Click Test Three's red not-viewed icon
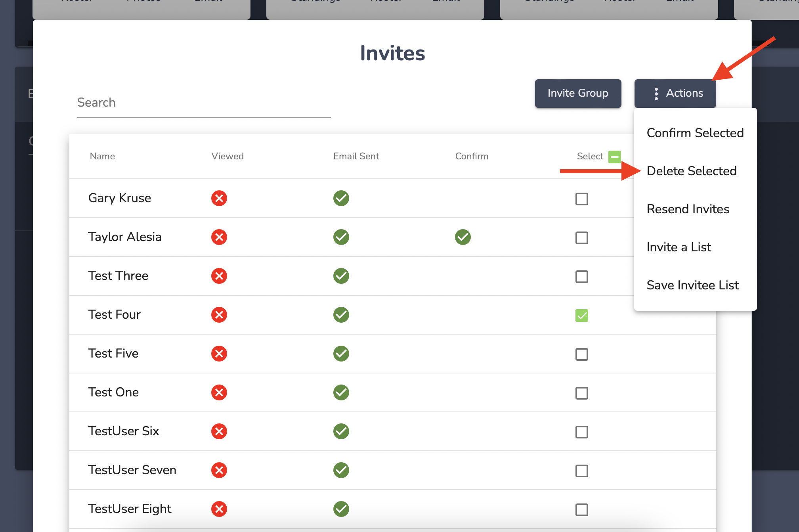 (x=219, y=276)
